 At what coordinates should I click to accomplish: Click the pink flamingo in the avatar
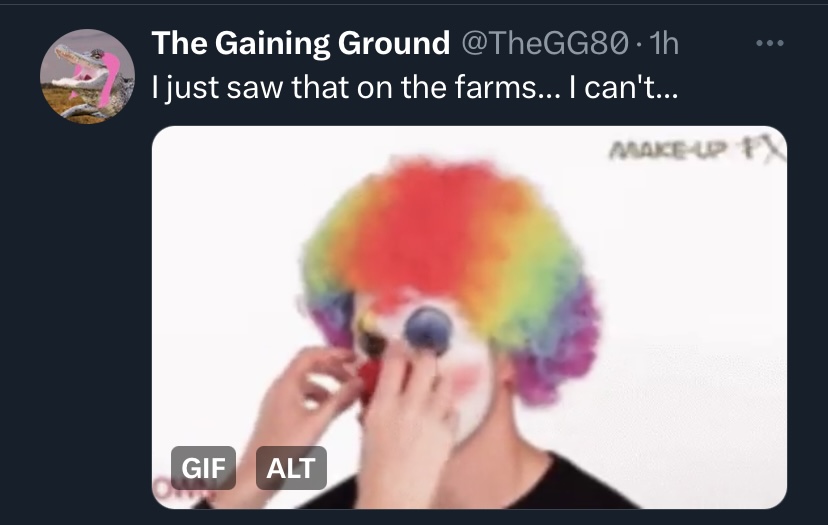point(108,79)
